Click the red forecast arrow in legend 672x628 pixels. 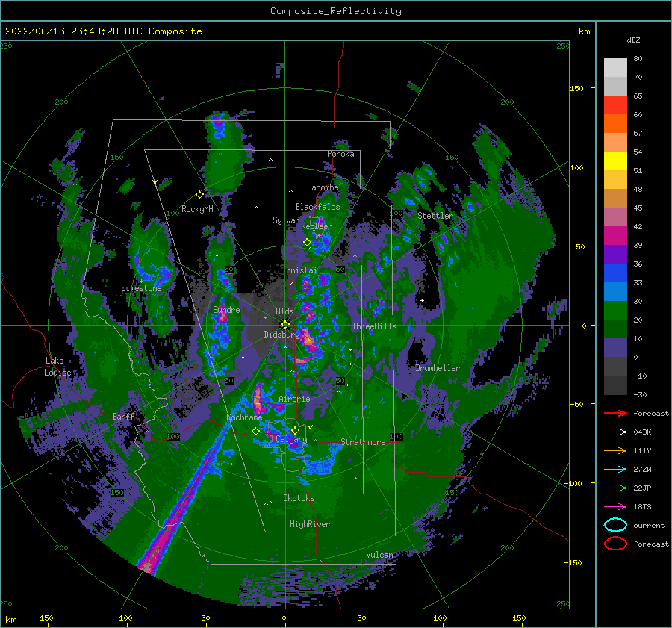click(x=615, y=413)
